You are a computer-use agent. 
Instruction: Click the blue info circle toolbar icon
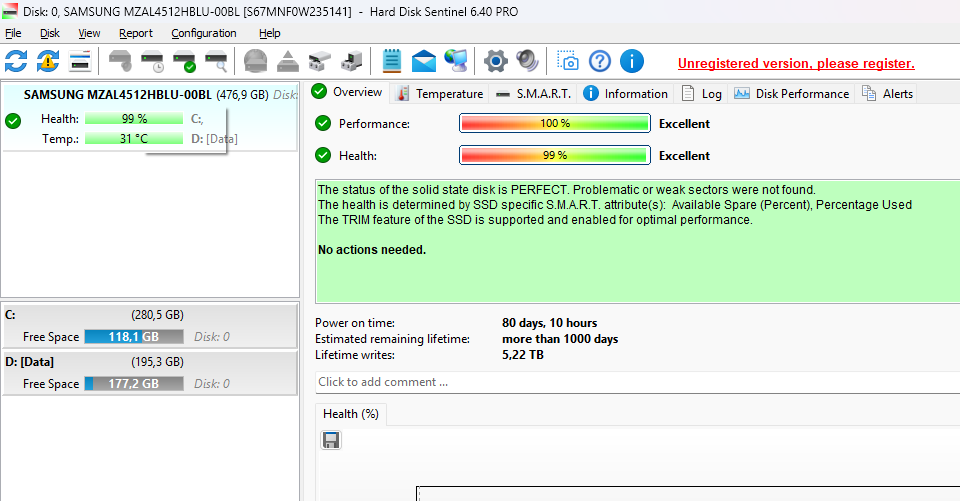[632, 61]
